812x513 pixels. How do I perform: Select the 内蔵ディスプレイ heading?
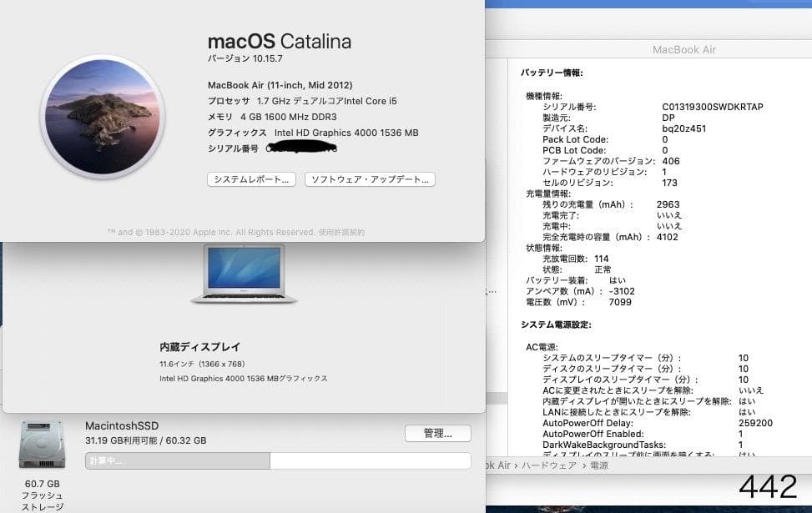[x=200, y=347]
